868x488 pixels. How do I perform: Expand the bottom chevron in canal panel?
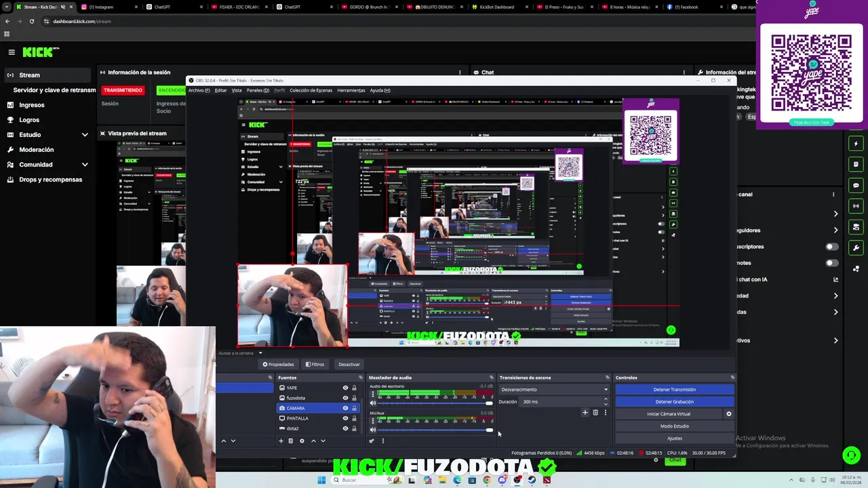click(x=835, y=341)
